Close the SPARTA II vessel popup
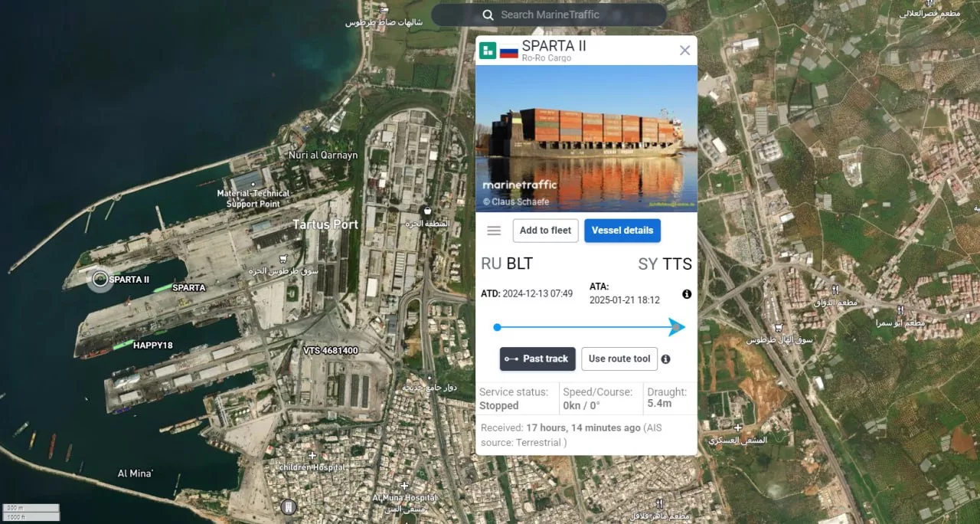 684,50
